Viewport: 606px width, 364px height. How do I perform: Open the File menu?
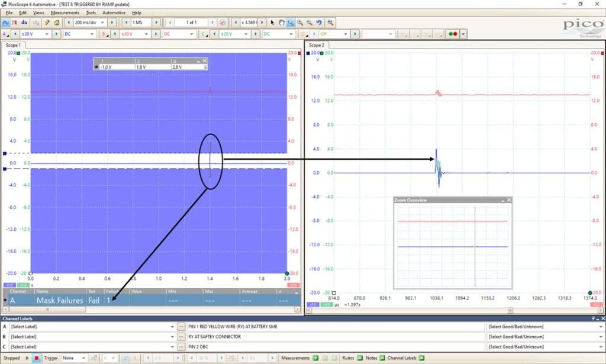9,13
